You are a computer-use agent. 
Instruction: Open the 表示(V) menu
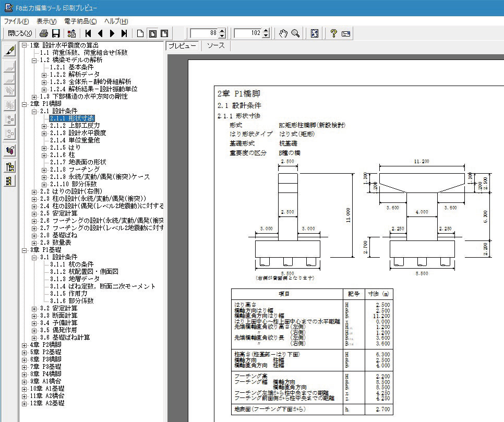click(46, 21)
